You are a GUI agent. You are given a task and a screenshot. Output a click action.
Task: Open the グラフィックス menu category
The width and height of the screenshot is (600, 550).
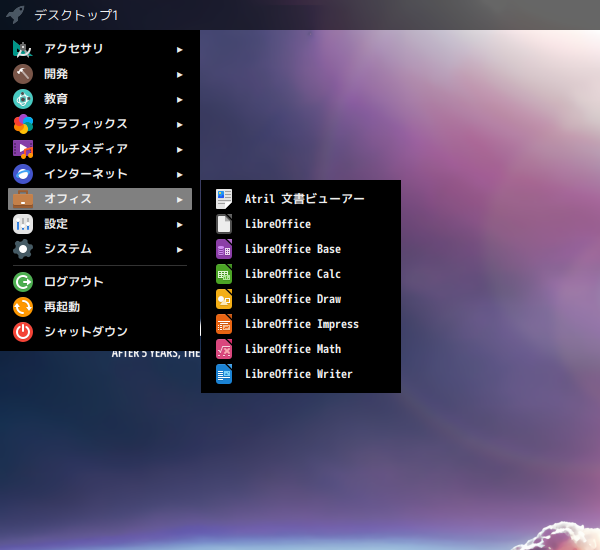point(100,124)
